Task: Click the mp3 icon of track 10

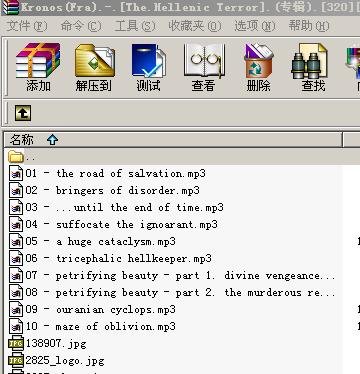Action: pos(16,326)
